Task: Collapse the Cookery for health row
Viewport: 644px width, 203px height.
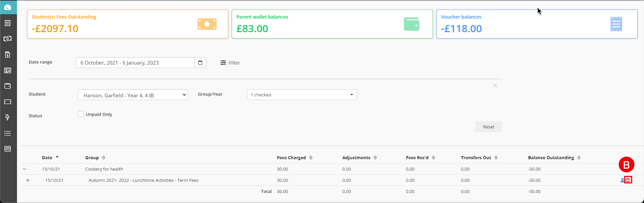Action: [25, 169]
